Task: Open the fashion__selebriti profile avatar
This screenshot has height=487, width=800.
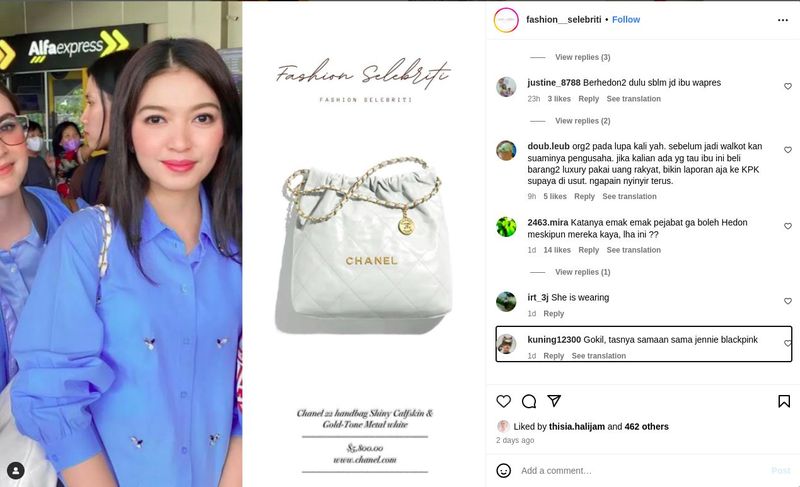Action: [506, 20]
